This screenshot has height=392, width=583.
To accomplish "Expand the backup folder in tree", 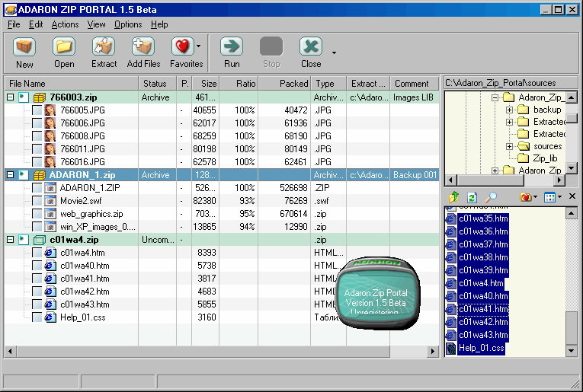I will tap(509, 110).
